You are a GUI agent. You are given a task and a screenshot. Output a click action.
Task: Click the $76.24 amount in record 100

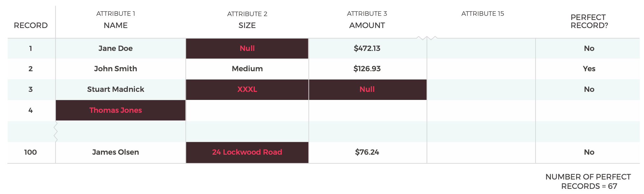point(367,152)
